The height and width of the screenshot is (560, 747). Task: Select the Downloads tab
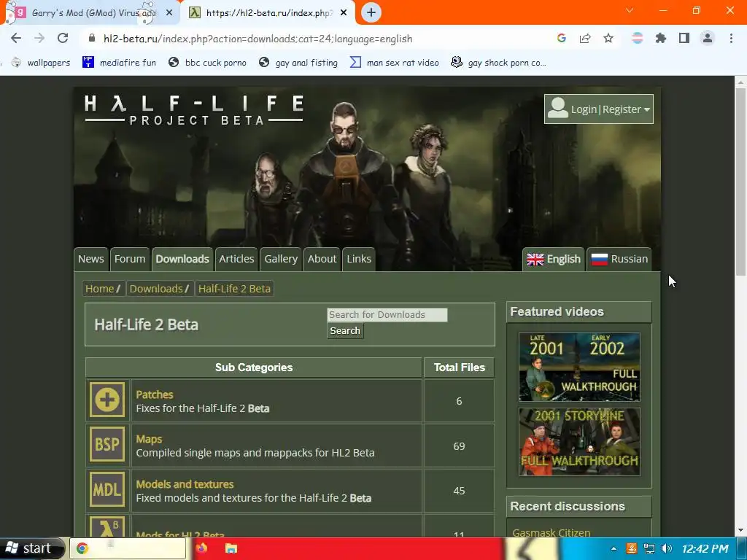(182, 259)
